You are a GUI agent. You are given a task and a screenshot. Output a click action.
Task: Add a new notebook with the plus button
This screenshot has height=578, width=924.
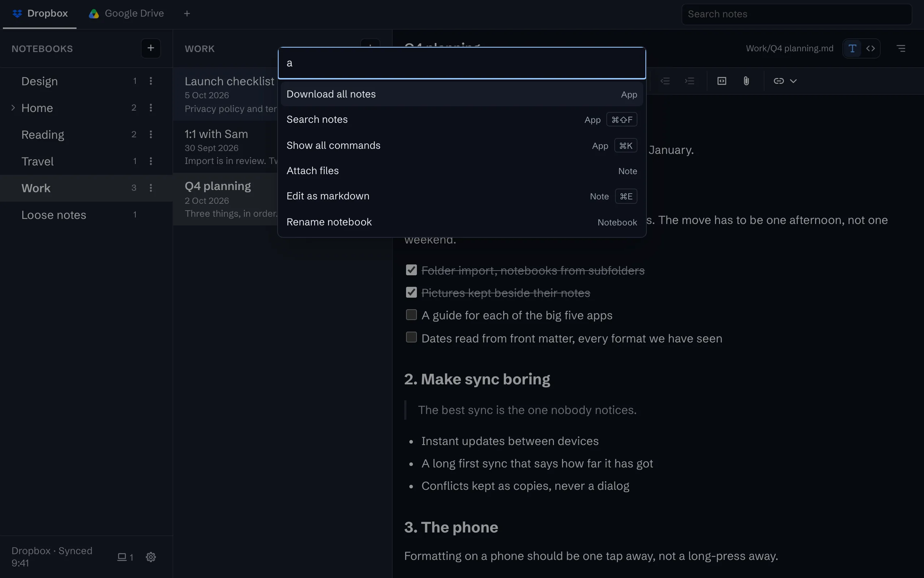pos(151,48)
